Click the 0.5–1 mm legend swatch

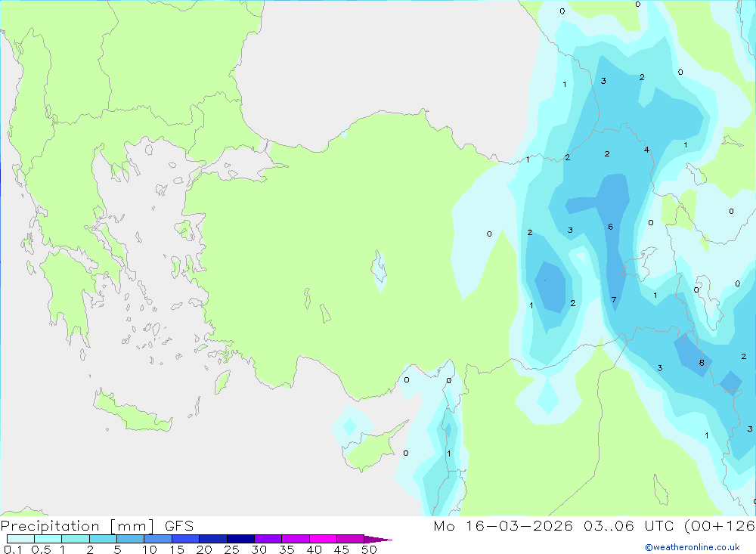pos(48,539)
